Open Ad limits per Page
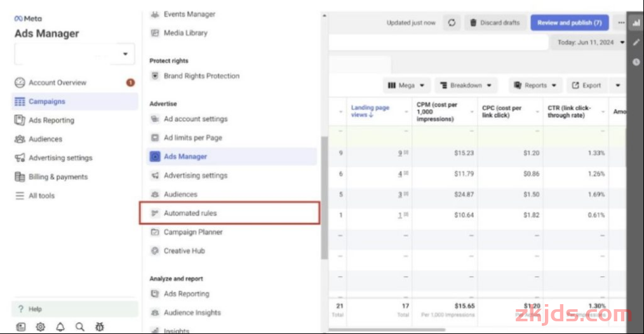The height and width of the screenshot is (334, 644). pyautogui.click(x=192, y=138)
